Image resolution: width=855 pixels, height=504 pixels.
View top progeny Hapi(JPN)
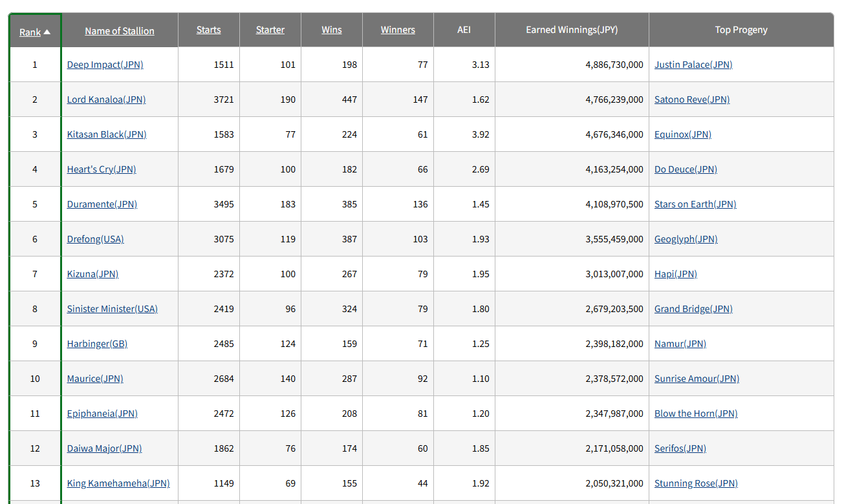[676, 274]
